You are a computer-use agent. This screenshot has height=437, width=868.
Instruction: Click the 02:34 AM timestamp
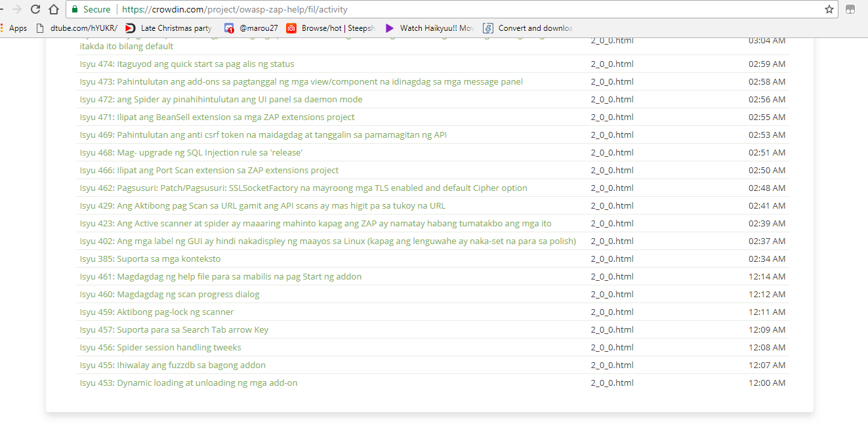(767, 259)
